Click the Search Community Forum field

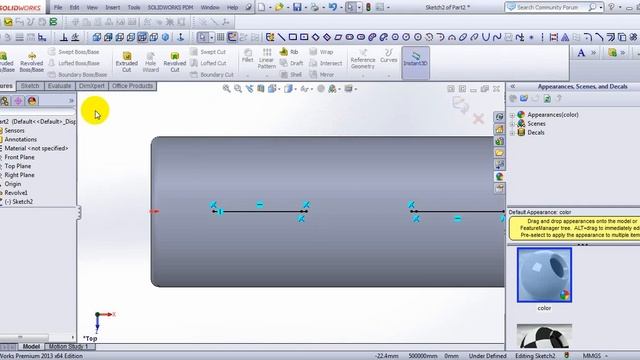553,7
